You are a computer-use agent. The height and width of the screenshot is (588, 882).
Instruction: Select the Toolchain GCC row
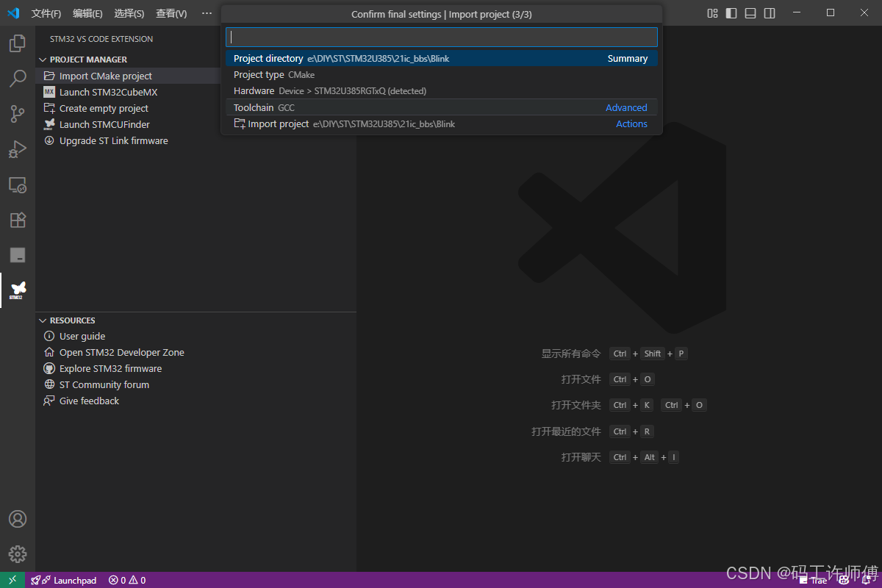pos(442,107)
